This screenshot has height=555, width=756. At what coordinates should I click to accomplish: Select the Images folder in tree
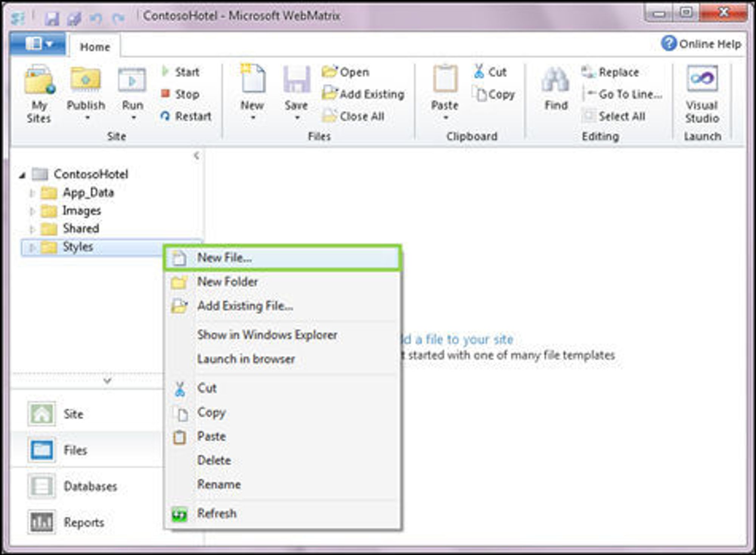[x=71, y=211]
